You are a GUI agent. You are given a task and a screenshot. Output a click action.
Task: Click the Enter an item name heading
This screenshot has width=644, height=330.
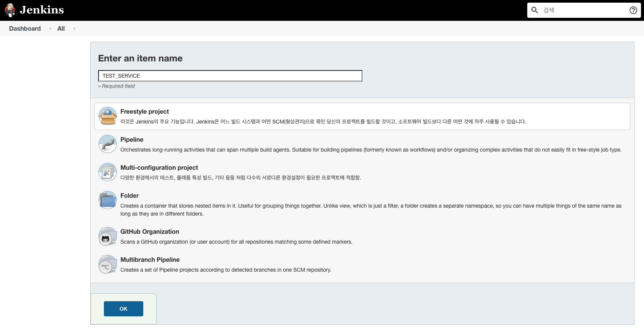[140, 58]
